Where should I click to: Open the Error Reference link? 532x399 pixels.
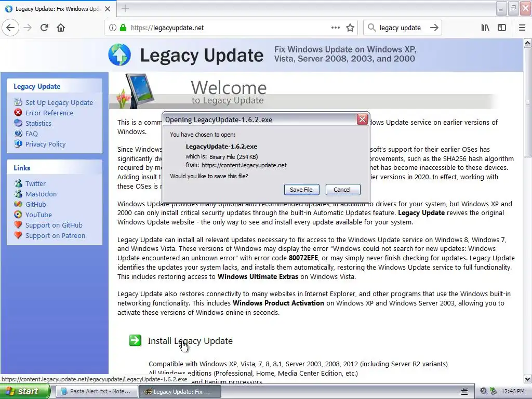coord(49,113)
